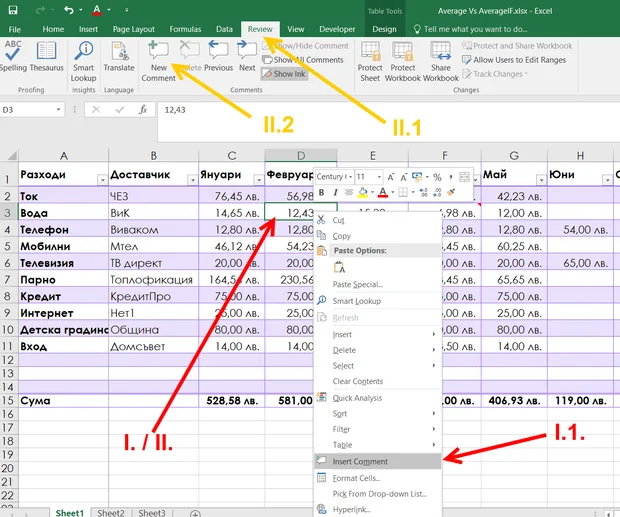Increase font size in the mini toolbar

click(x=391, y=177)
